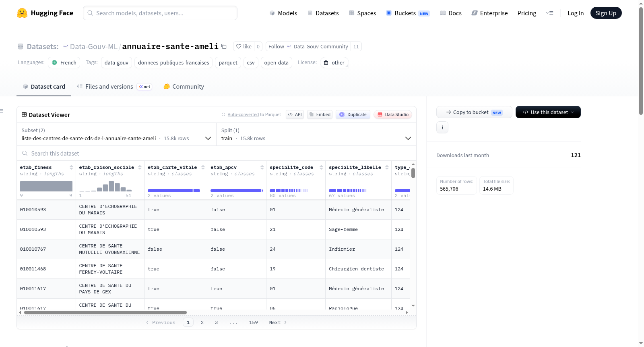This screenshot has width=644, height=347.
Task: Focus the Search this dataset field
Action: coord(217,153)
